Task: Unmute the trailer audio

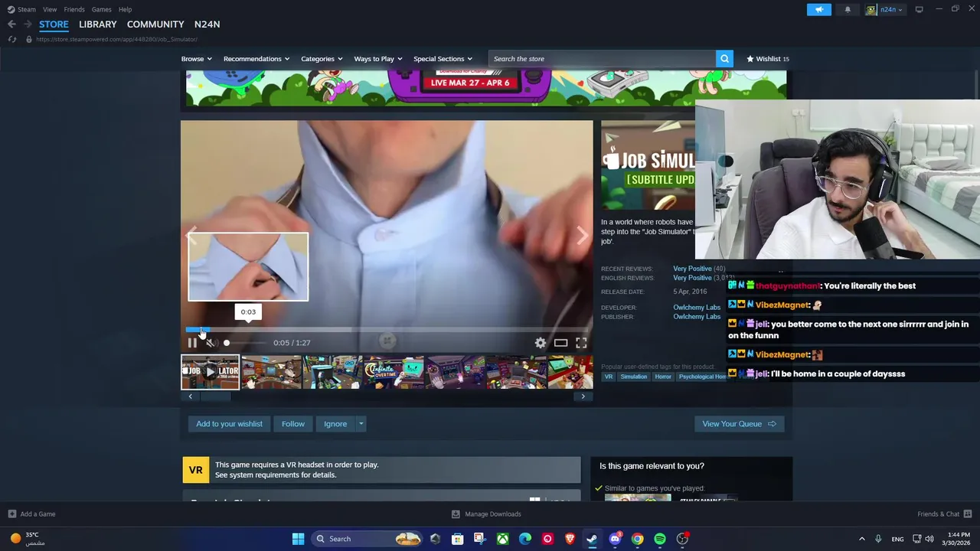Action: click(211, 343)
